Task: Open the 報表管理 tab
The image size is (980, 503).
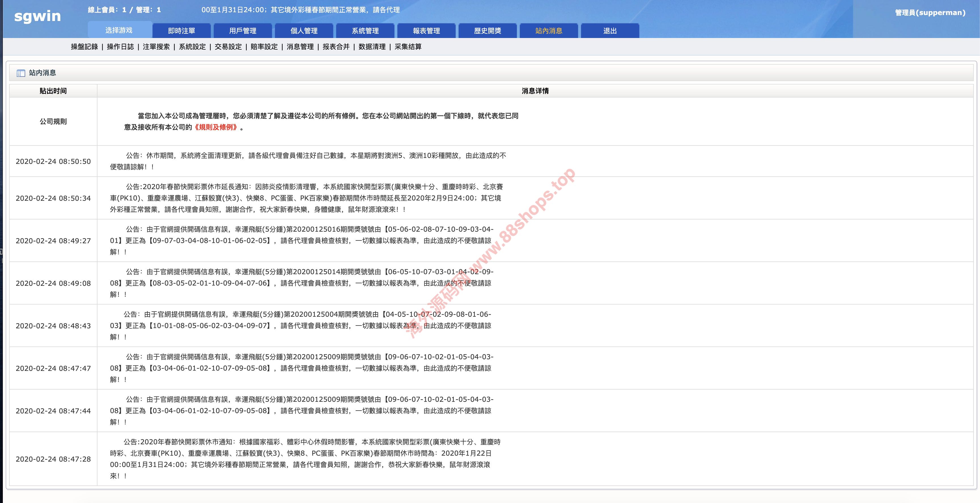Action: pos(427,31)
